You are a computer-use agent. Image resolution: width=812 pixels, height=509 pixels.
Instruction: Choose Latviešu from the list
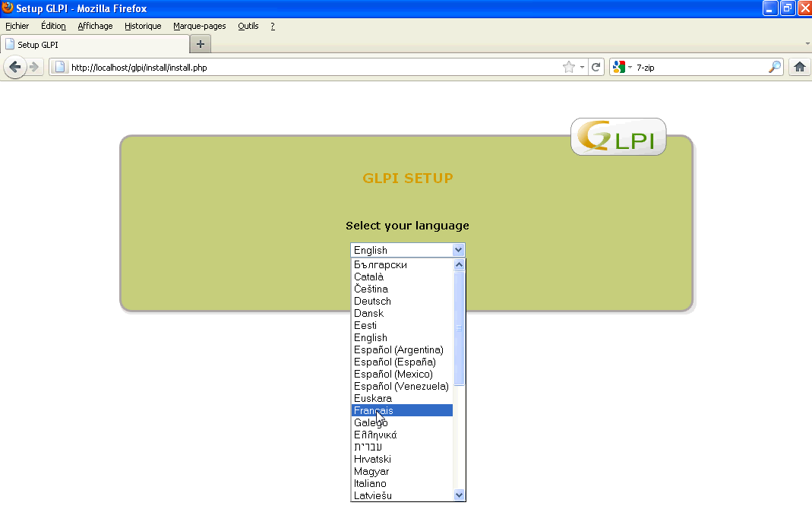pyautogui.click(x=402, y=495)
